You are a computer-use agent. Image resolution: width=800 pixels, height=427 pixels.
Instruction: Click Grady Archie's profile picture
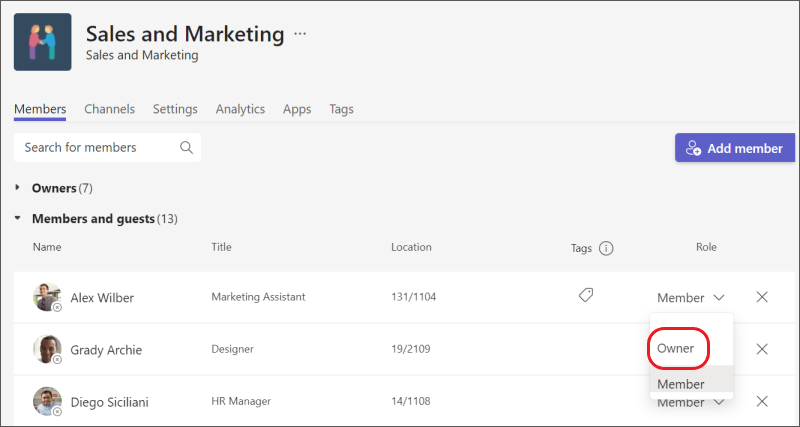[x=46, y=349]
